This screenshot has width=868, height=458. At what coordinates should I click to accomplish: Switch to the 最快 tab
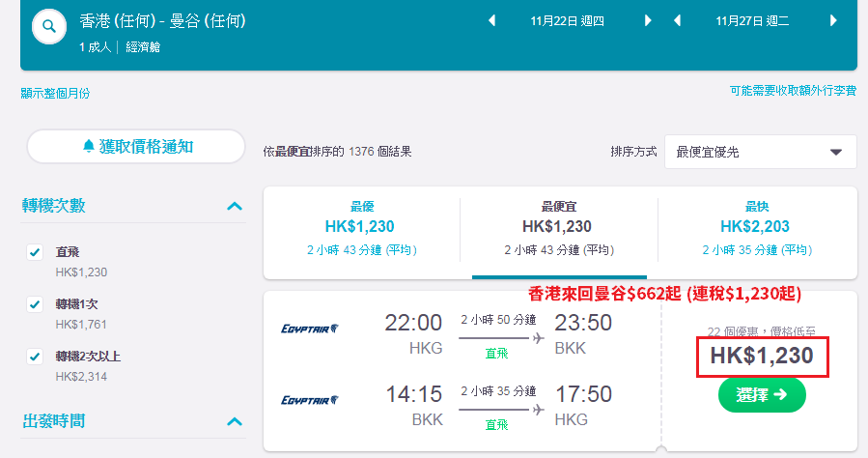757,228
